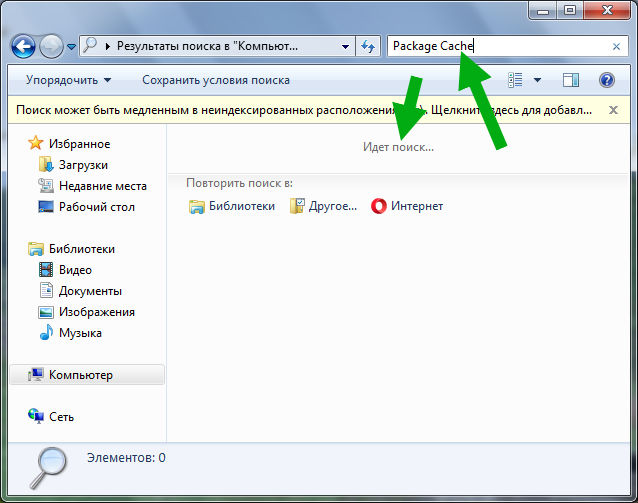Toggle the preview pane icon
The width and height of the screenshot is (638, 503).
click(x=571, y=80)
